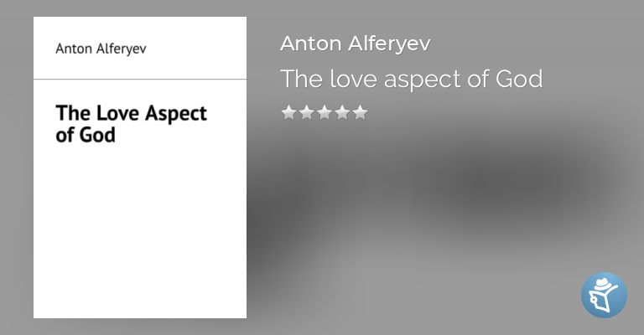Click the word 'God' in the header title

[517, 79]
